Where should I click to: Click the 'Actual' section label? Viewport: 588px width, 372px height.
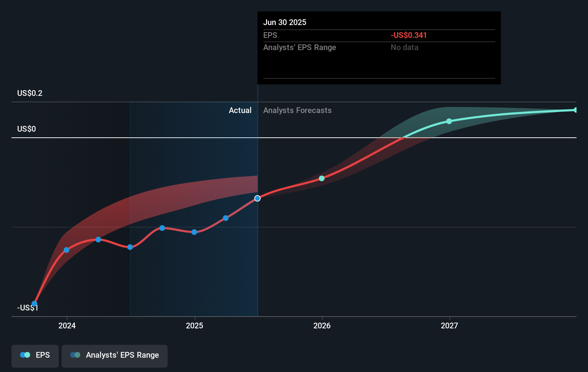pos(240,111)
